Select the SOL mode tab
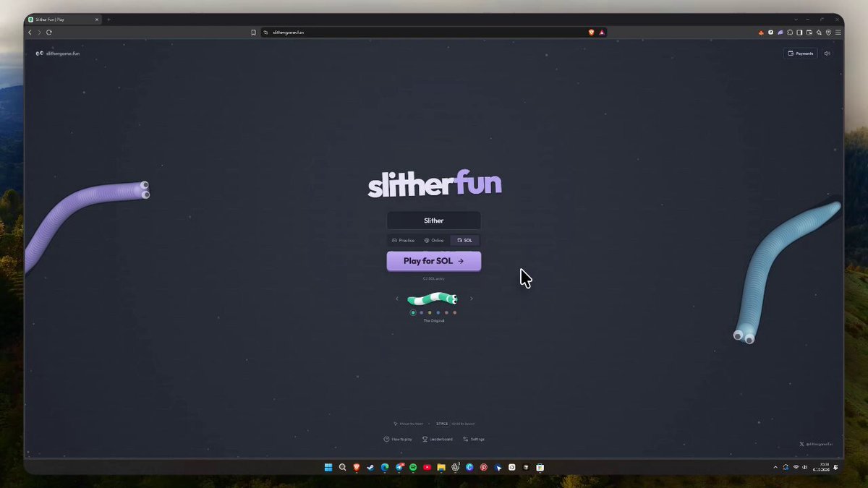 click(x=464, y=240)
